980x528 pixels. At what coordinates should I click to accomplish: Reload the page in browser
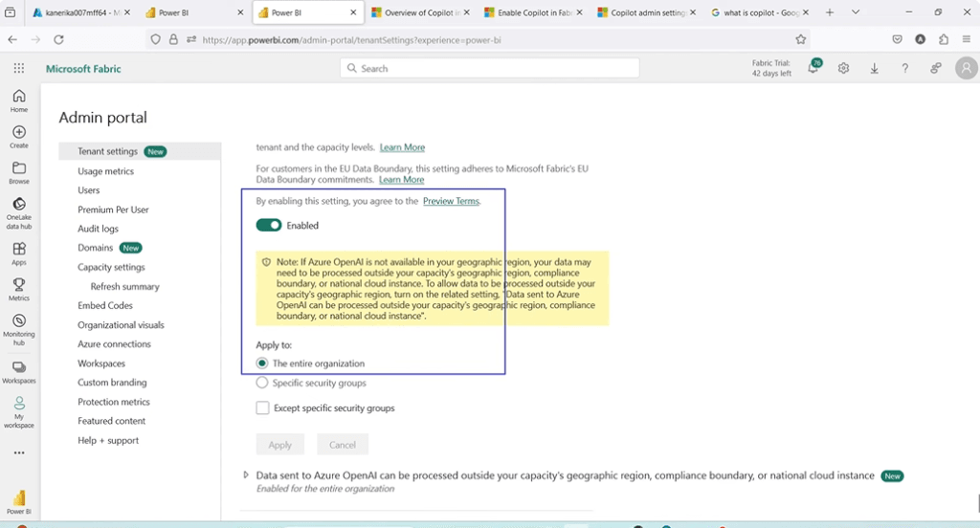coord(58,39)
